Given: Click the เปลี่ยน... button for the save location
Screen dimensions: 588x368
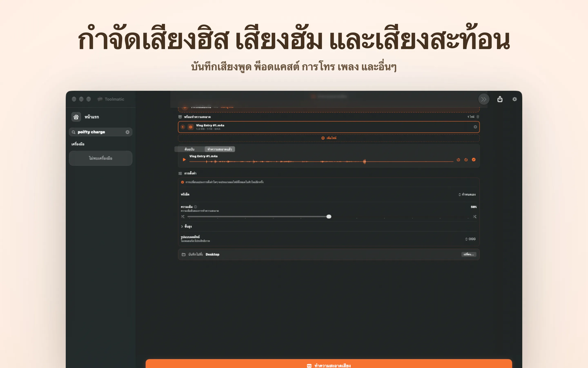Looking at the screenshot, I should 469,254.
